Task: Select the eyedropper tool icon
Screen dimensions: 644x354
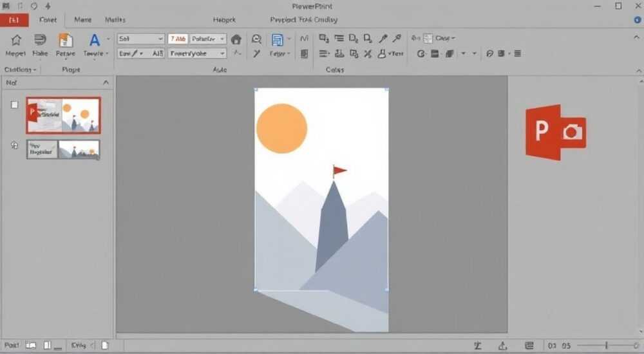Action: point(397,39)
